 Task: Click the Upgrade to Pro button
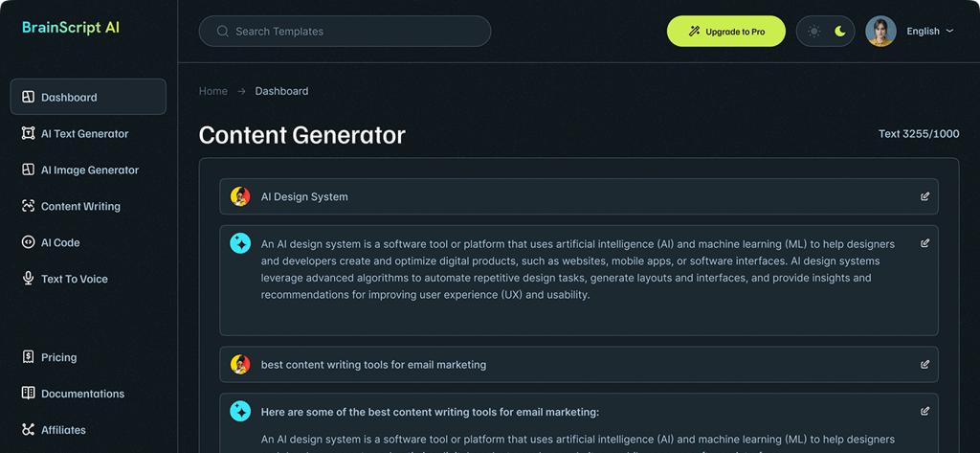(725, 32)
